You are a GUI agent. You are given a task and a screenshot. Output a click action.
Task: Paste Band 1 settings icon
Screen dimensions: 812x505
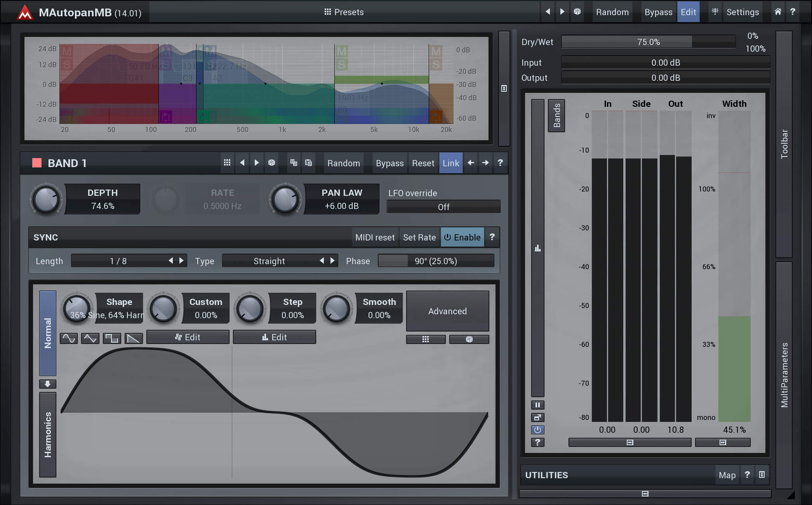coord(308,163)
